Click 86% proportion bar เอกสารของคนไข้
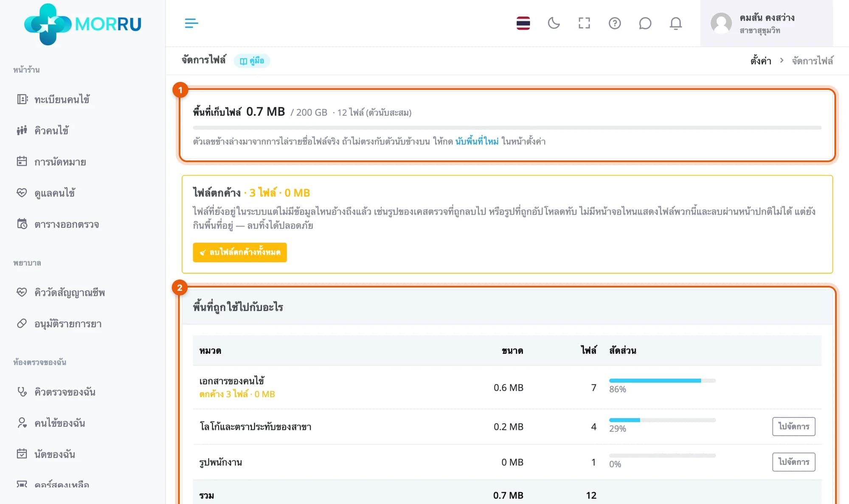 click(x=662, y=381)
